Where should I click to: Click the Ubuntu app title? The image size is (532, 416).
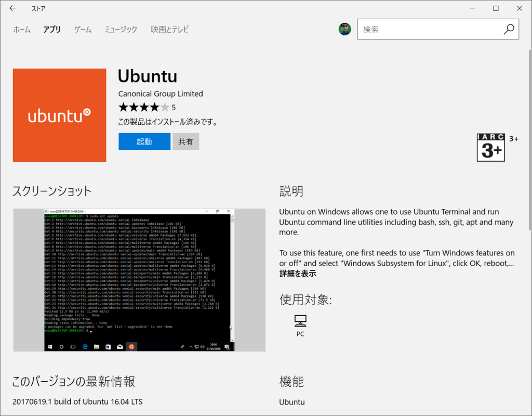147,76
